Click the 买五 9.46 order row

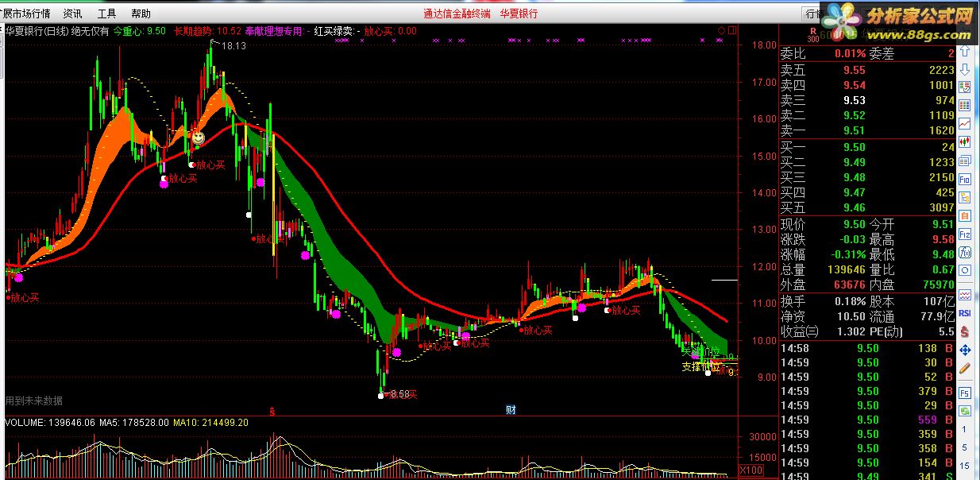867,207
